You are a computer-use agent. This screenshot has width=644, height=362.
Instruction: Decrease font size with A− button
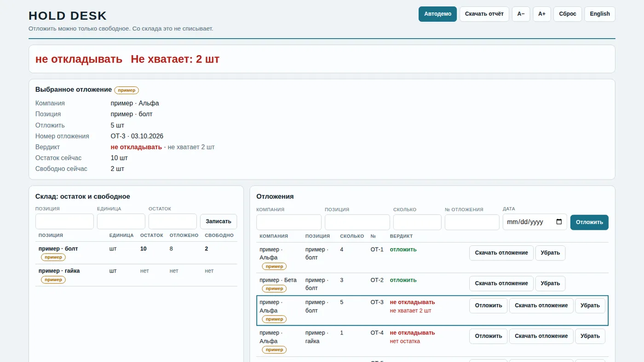point(521,14)
